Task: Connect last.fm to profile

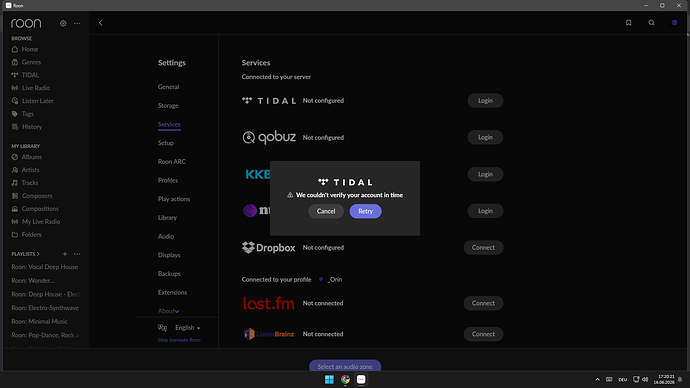Action: click(x=483, y=303)
